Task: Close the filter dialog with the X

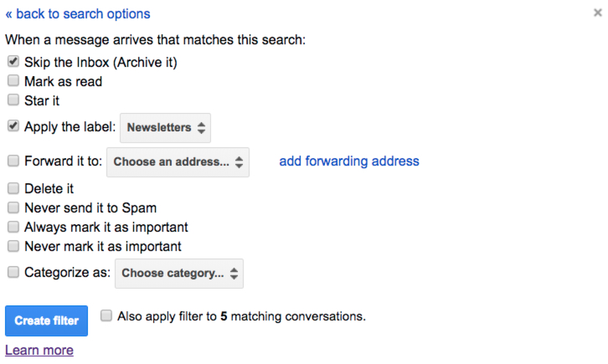Action: 598,13
